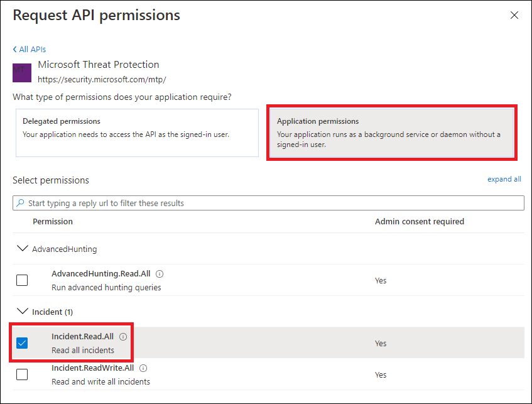The height and width of the screenshot is (404, 532).
Task: Close the Request API permissions panel
Action: click(x=514, y=15)
